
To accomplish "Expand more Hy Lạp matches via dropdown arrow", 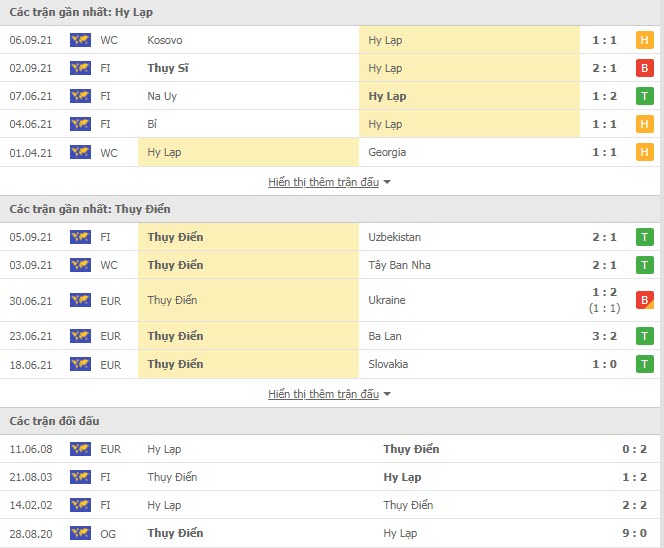I will (387, 182).
